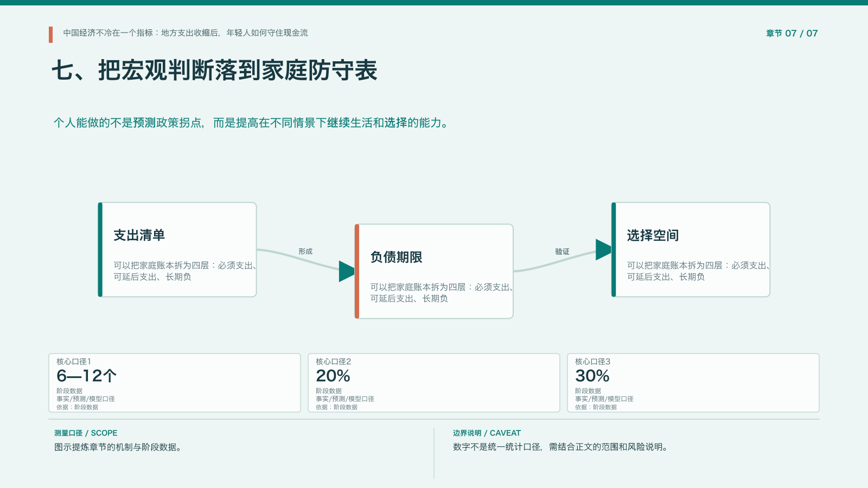Click the arrowhead pointing to 选择空间 card

point(603,249)
